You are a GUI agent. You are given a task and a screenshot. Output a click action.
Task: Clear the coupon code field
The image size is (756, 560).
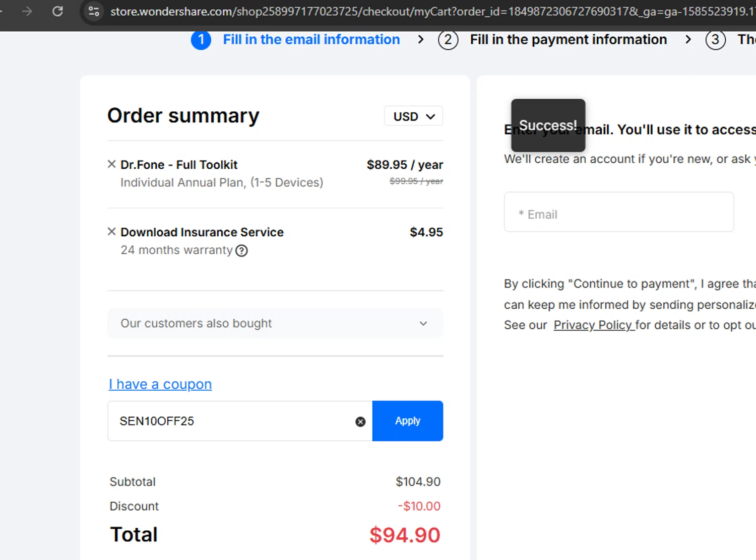pos(360,422)
